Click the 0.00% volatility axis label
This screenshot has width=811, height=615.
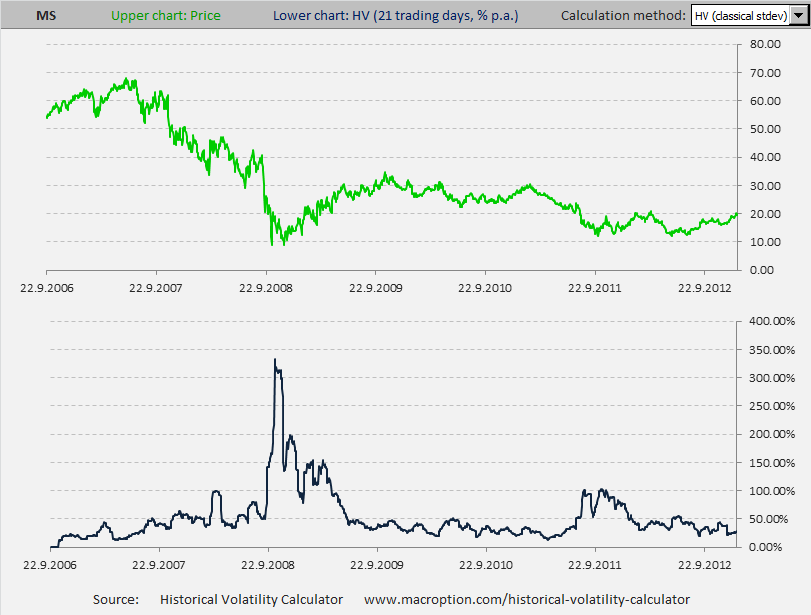(x=765, y=547)
